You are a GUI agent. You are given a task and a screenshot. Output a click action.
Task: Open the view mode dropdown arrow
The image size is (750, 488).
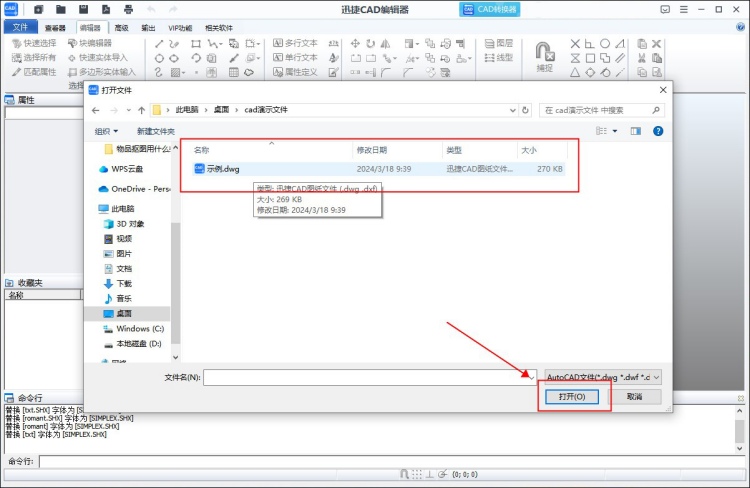pyautogui.click(x=615, y=131)
